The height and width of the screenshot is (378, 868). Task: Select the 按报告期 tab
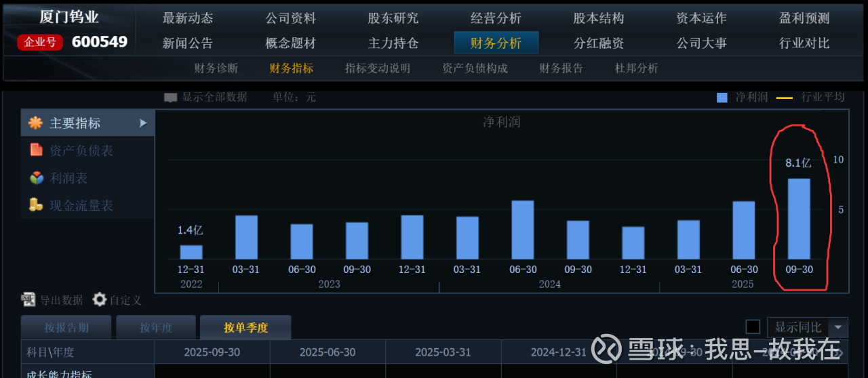coord(66,328)
